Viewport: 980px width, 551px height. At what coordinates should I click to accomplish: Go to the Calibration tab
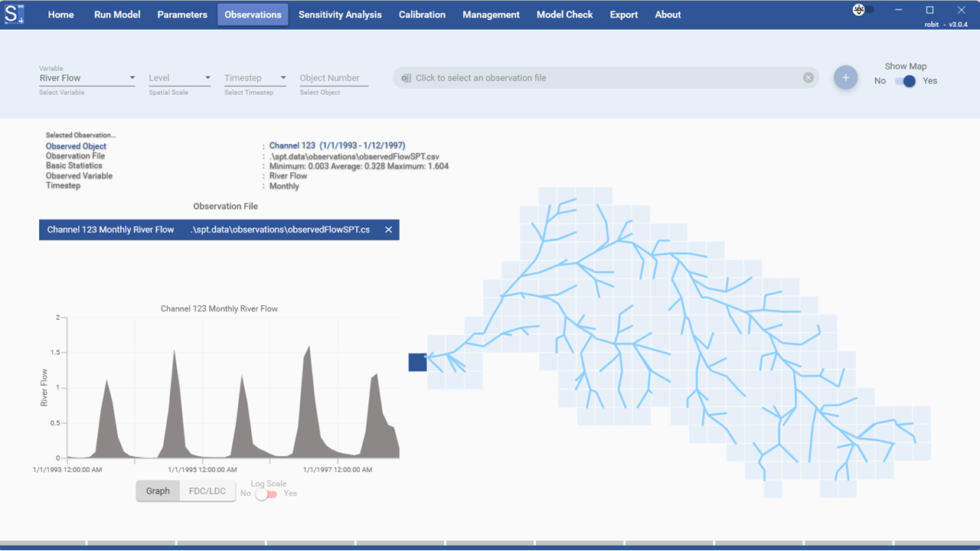422,15
